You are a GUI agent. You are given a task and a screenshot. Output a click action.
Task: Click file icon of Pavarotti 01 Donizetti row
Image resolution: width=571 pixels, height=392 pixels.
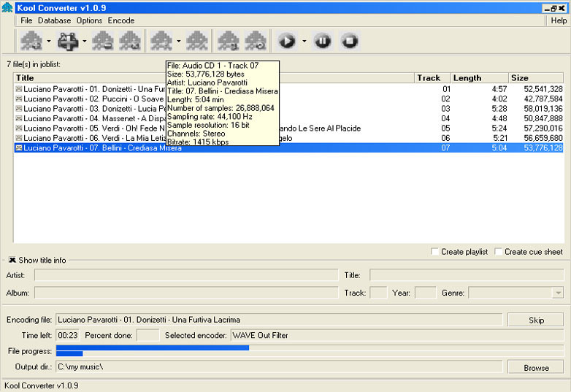tap(19, 89)
